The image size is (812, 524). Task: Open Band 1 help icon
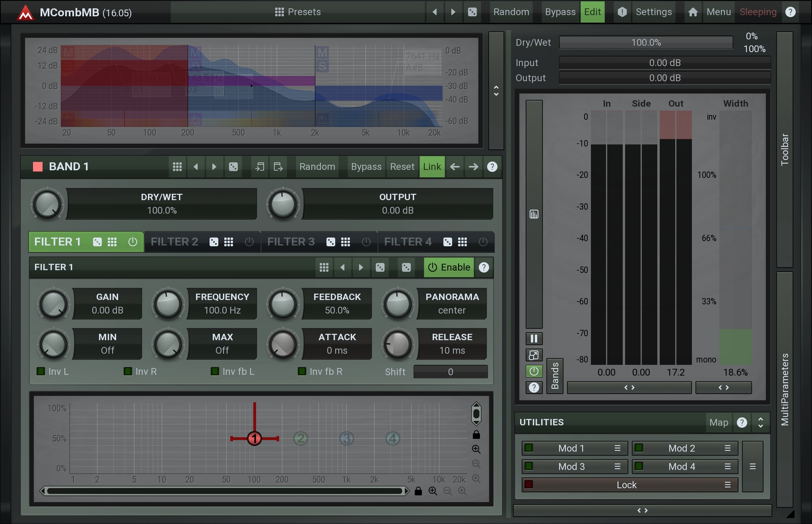[492, 167]
